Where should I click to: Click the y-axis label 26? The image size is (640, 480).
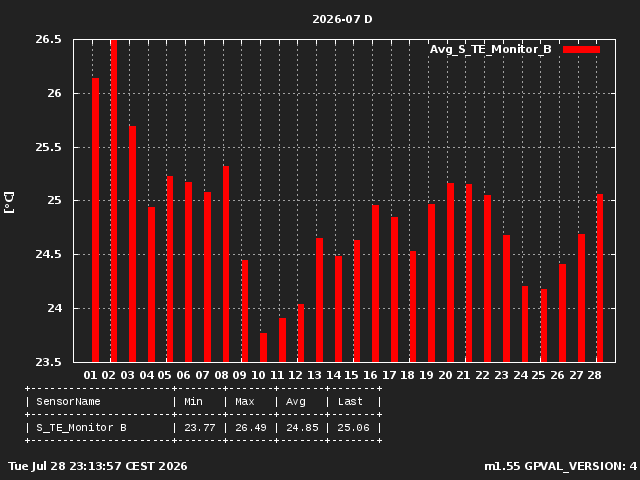coord(55,93)
